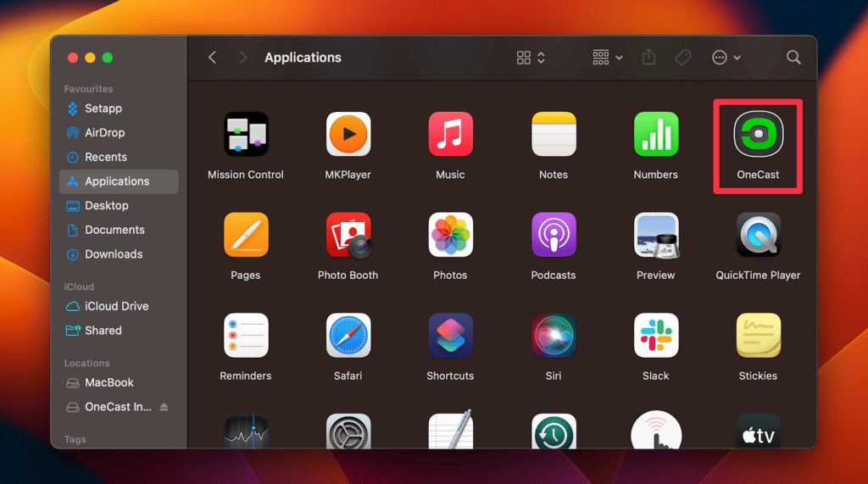Open the Slack app icon

pyautogui.click(x=656, y=336)
